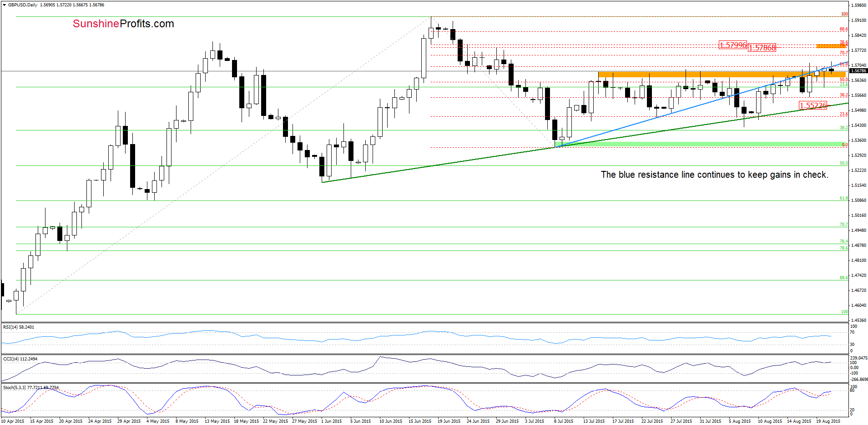Click the 24 Apr 2015 date label

(x=100, y=421)
